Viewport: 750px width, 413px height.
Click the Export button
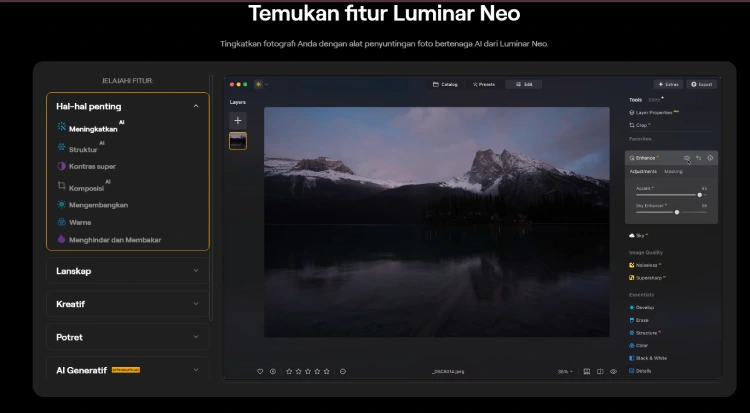(702, 84)
